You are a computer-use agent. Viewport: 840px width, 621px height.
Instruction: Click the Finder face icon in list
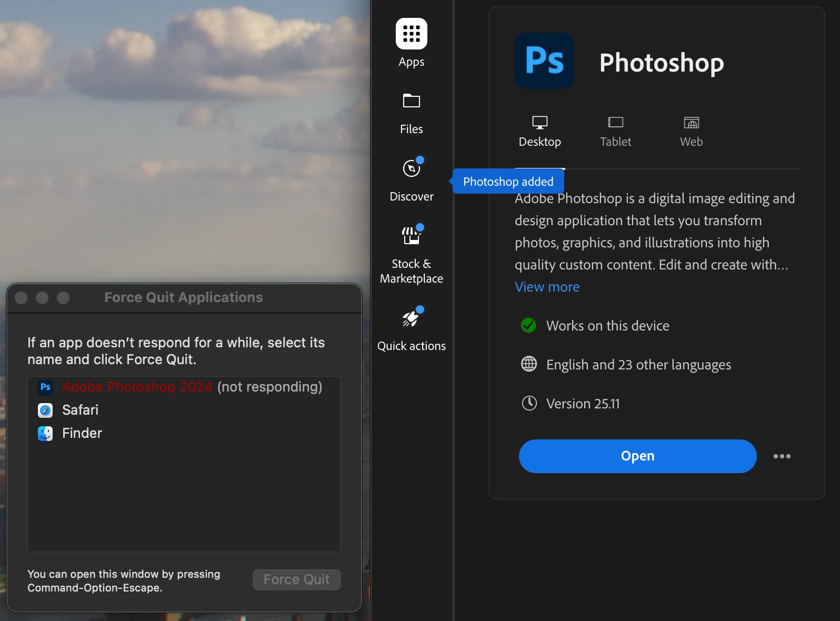pos(45,433)
